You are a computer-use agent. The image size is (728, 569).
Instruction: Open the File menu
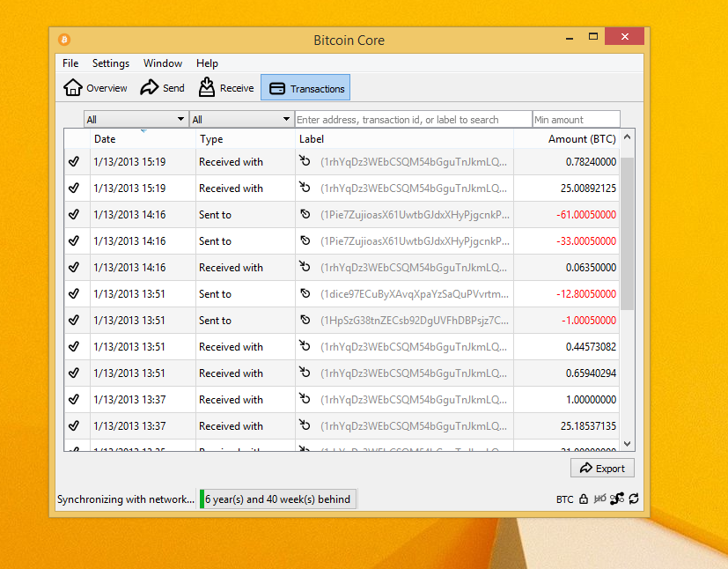(70, 63)
